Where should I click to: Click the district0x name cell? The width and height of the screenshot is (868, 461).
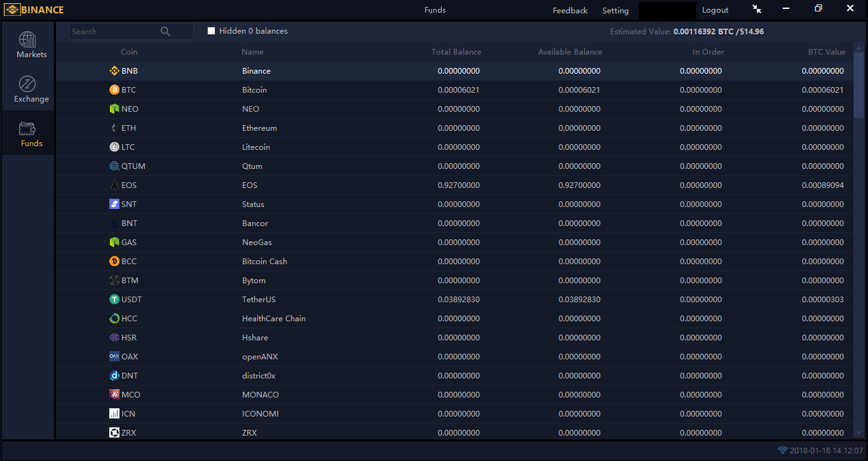(x=259, y=376)
